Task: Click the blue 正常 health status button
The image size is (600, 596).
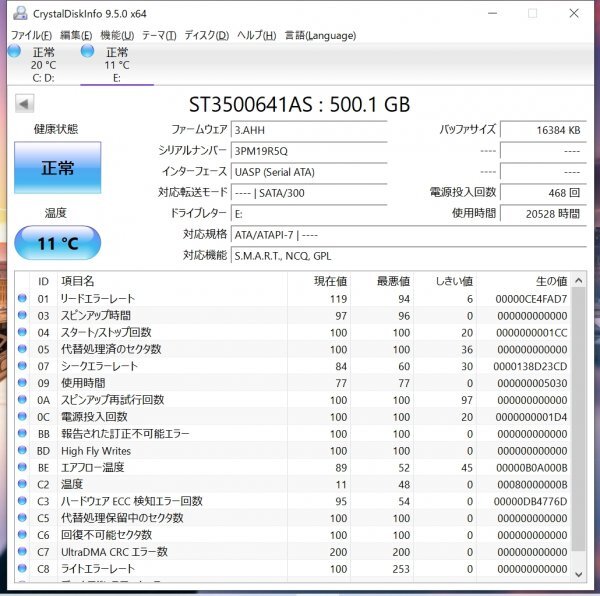Action: (x=58, y=168)
